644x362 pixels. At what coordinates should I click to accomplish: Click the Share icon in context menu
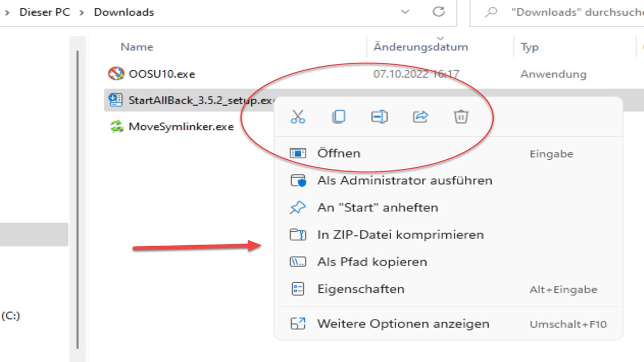coord(420,116)
